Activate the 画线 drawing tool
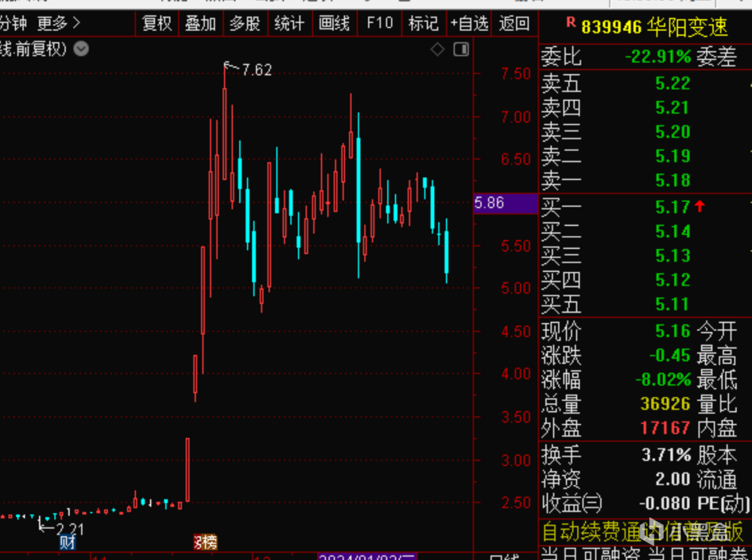The image size is (752, 560). pyautogui.click(x=334, y=24)
